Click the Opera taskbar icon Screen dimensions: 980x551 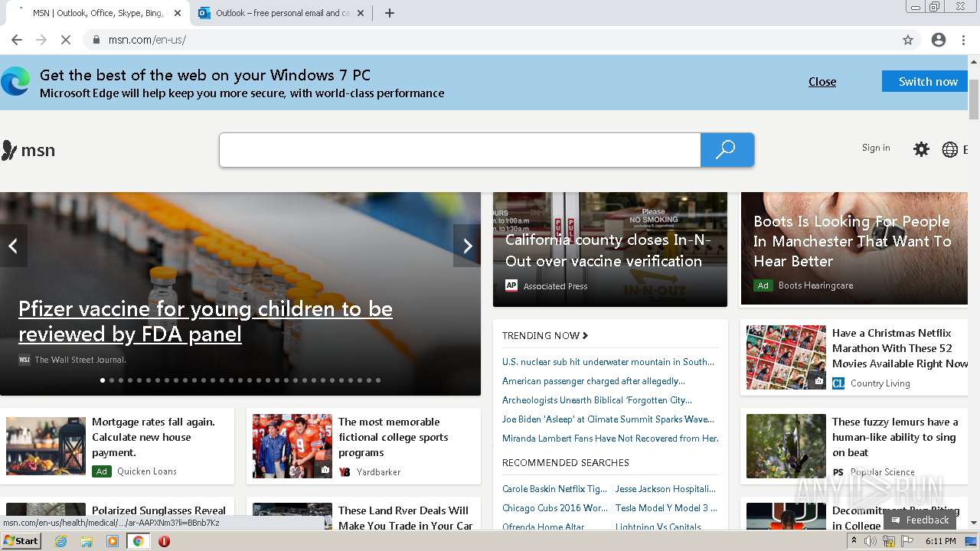[x=164, y=541]
